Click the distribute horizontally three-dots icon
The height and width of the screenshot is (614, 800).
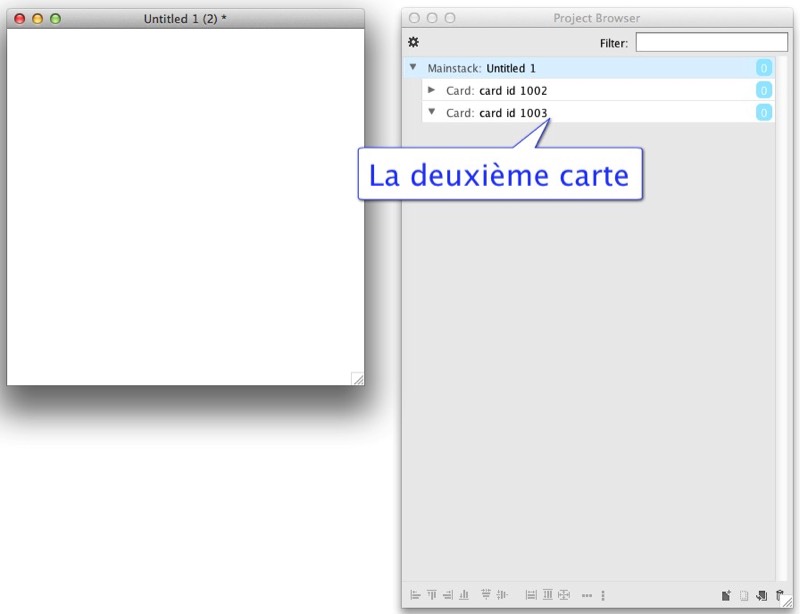pyautogui.click(x=587, y=595)
